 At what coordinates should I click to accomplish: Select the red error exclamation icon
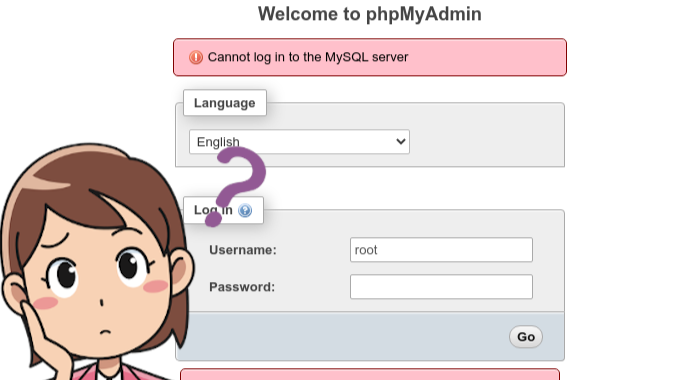point(196,57)
